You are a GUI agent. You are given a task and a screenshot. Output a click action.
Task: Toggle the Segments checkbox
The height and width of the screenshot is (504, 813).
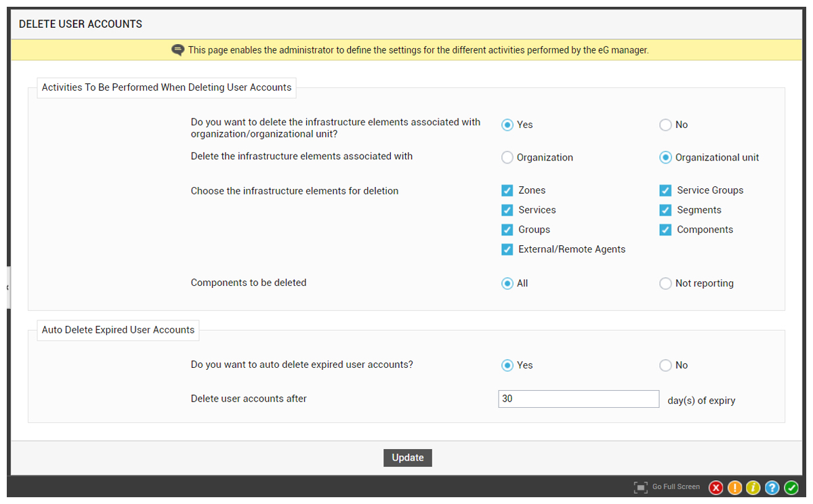665,210
